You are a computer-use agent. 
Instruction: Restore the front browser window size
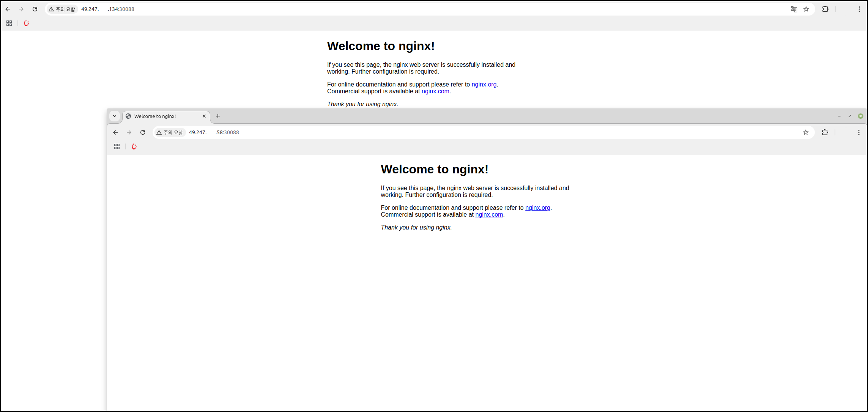pos(850,116)
